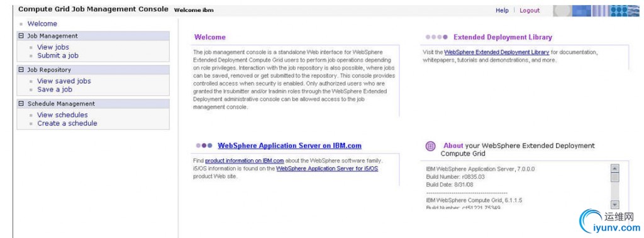Image resolution: width=644 pixels, height=238 pixels.
Task: Click the About panel scrollbar thumb
Action: [615, 177]
